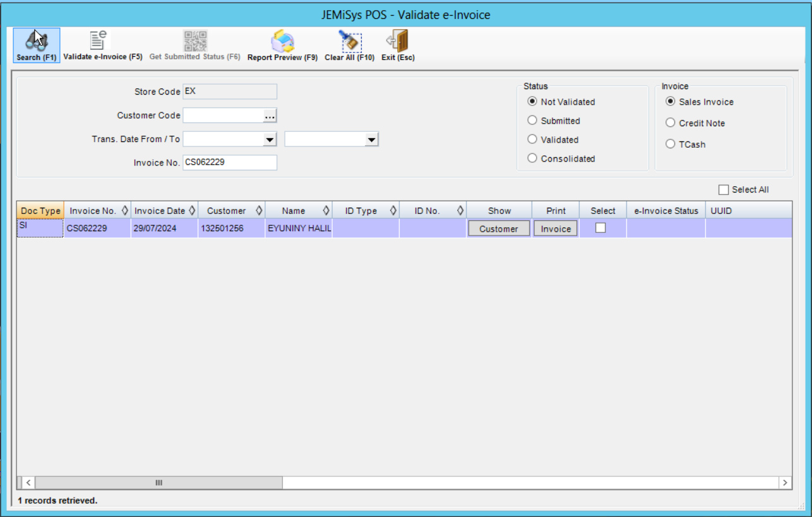The image size is (812, 517).
Task: Click the Customer button in the results row
Action: pyautogui.click(x=498, y=229)
